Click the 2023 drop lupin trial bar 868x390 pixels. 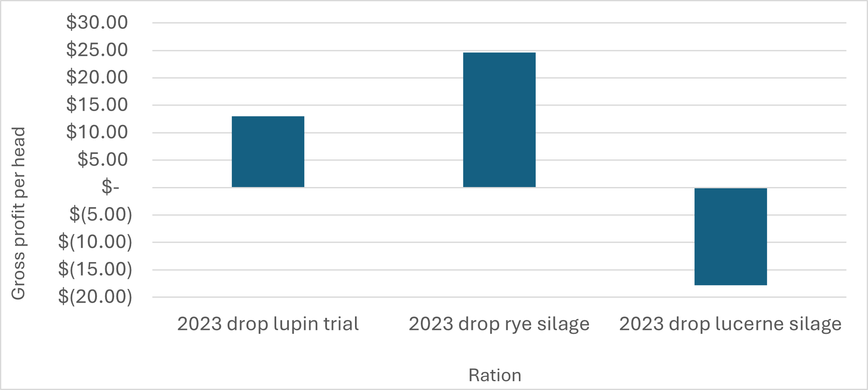pos(268,151)
